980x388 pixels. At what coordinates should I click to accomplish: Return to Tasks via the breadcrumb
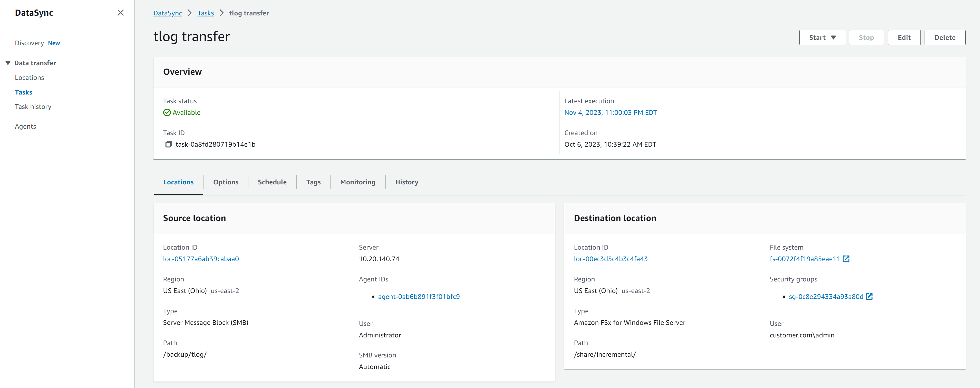pos(206,13)
